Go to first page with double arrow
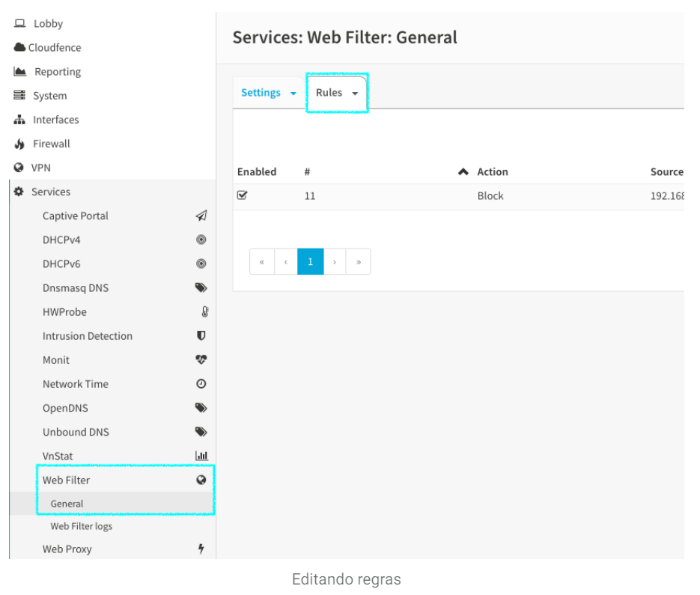The image size is (700, 595). click(262, 261)
